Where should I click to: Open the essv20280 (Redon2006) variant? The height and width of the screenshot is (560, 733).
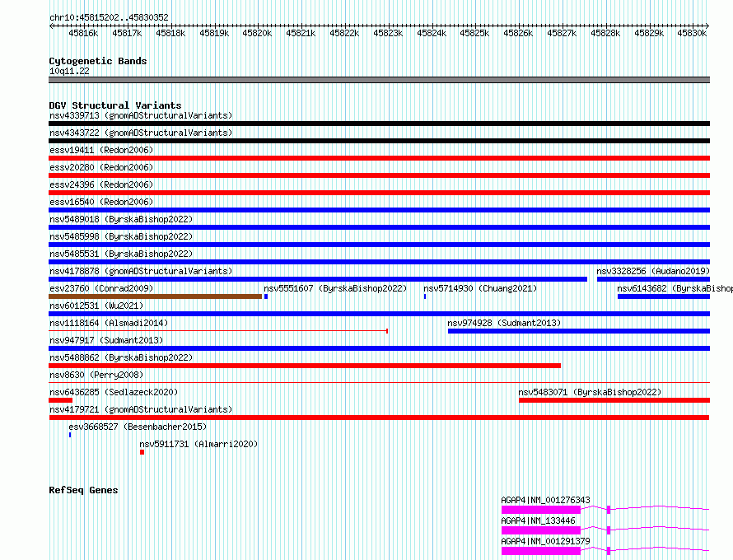coord(101,167)
